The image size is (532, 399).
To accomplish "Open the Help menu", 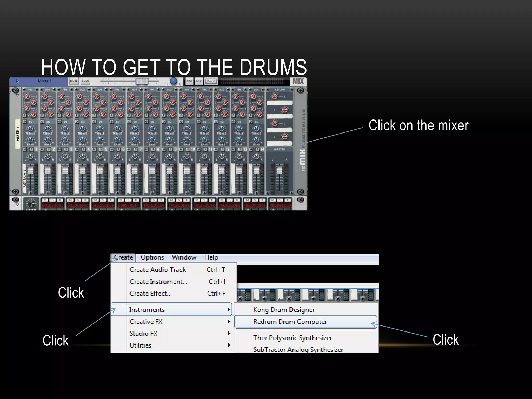I will coord(211,257).
